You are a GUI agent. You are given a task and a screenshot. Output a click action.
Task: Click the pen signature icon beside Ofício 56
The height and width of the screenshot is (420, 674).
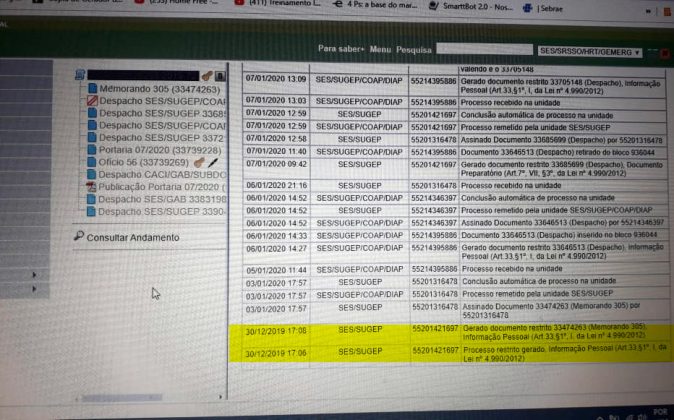(x=213, y=162)
